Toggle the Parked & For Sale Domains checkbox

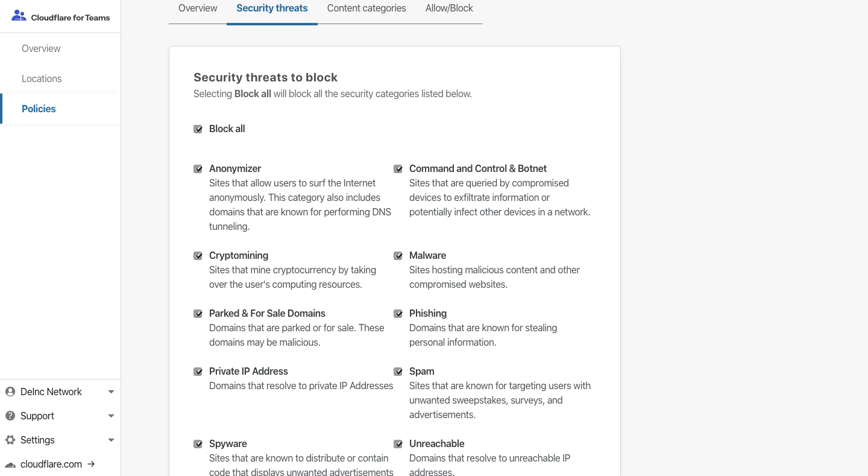[198, 314]
